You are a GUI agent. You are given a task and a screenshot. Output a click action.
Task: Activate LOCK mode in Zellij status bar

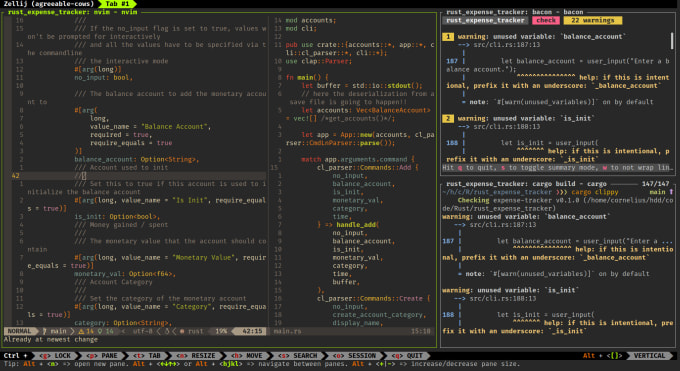click(x=55, y=356)
